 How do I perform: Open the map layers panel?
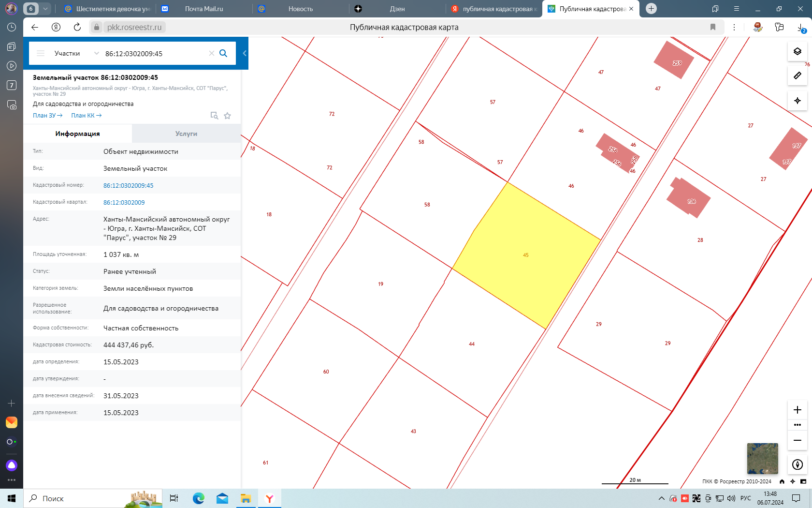pyautogui.click(x=797, y=51)
